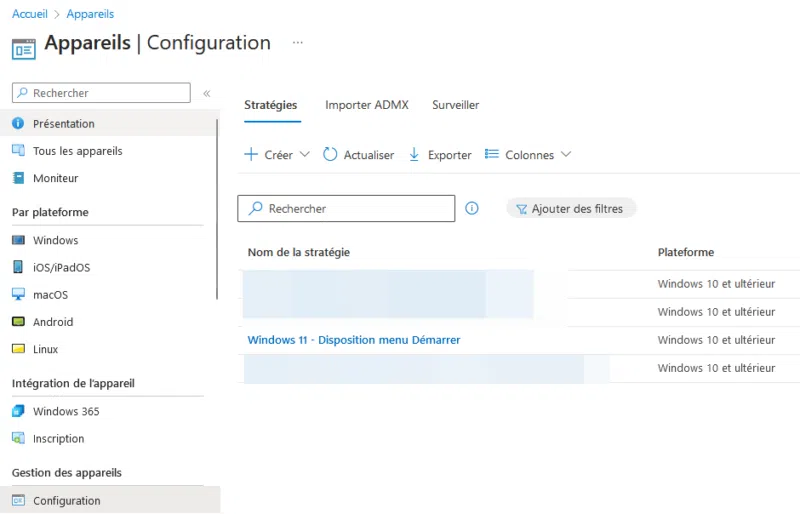The width and height of the screenshot is (800, 514).
Task: Click the Colonnes list icon
Action: (491, 154)
